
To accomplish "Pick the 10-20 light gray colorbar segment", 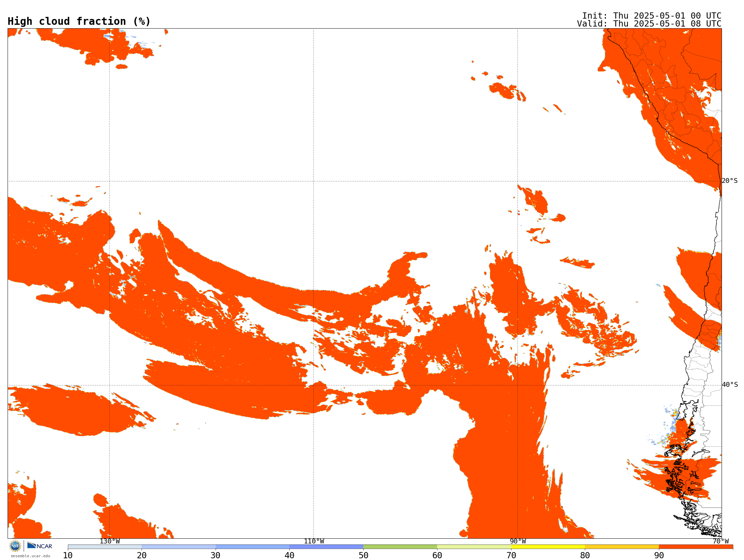I will pyautogui.click(x=105, y=547).
